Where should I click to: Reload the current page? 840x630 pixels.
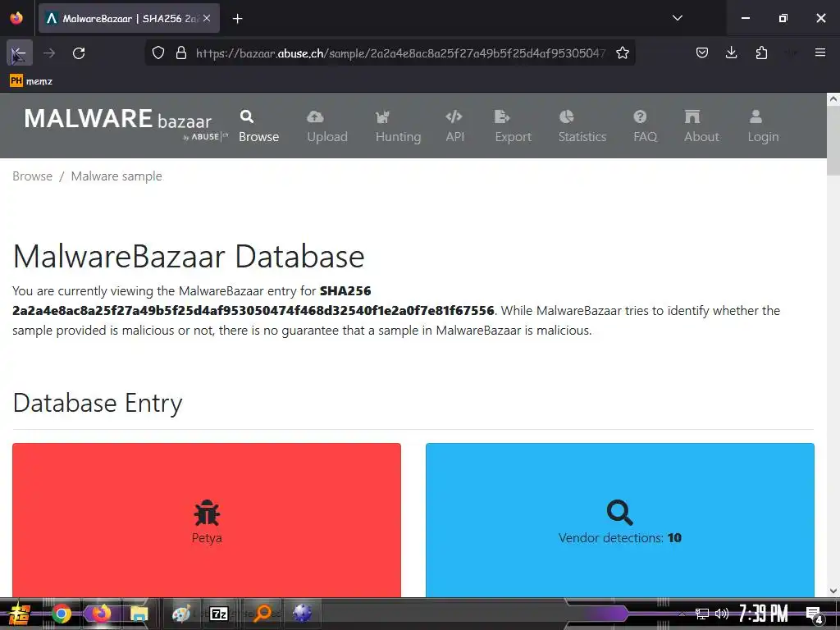pyautogui.click(x=79, y=53)
